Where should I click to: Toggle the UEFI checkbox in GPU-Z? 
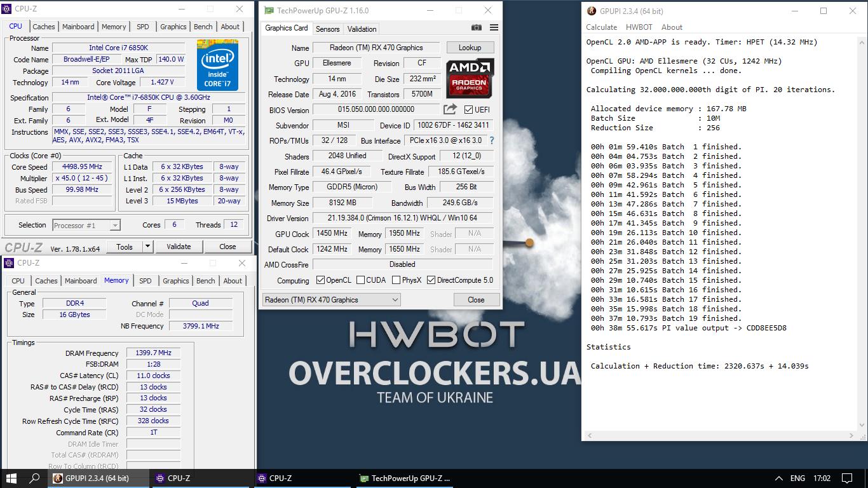point(468,110)
